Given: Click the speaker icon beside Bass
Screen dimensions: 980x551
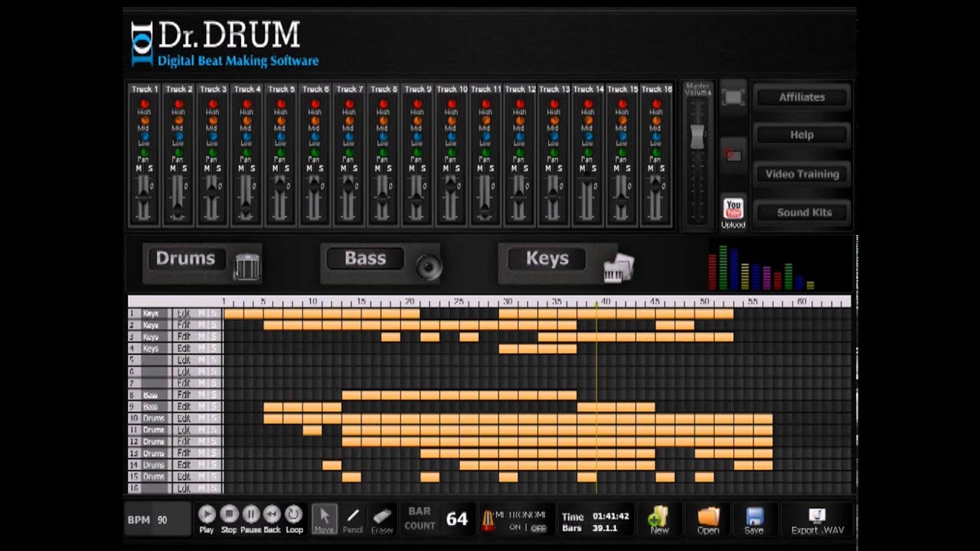Looking at the screenshot, I should coord(429,267).
